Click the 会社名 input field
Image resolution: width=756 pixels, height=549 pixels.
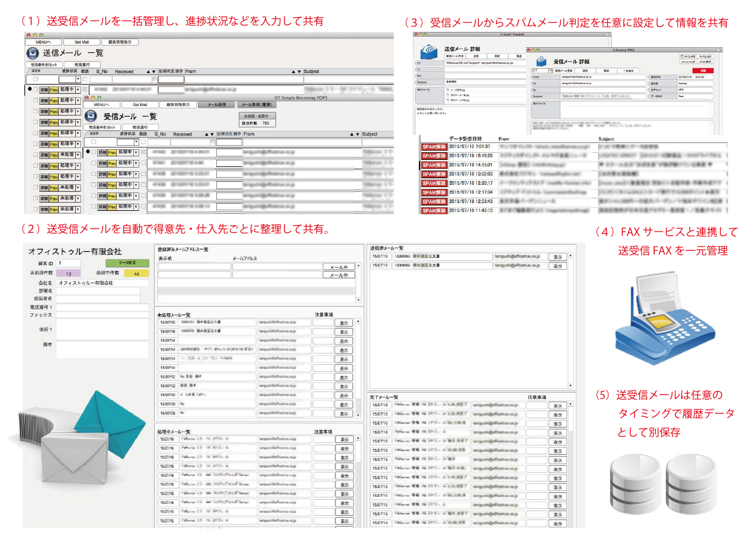pyautogui.click(x=98, y=283)
